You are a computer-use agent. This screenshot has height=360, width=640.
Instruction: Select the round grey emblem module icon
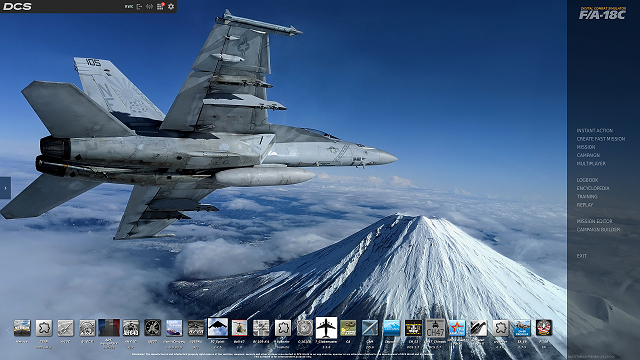[x=304, y=328]
